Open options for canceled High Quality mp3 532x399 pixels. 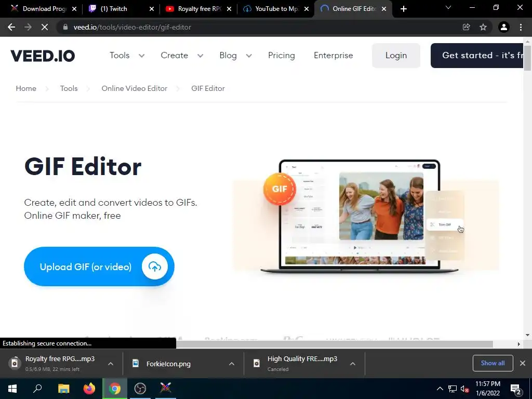(353, 364)
